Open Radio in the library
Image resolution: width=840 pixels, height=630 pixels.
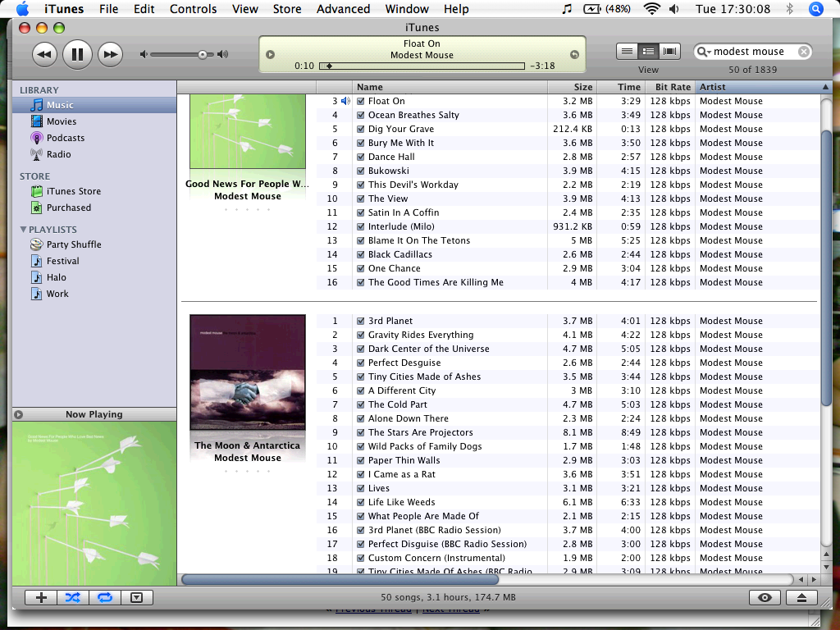58,154
